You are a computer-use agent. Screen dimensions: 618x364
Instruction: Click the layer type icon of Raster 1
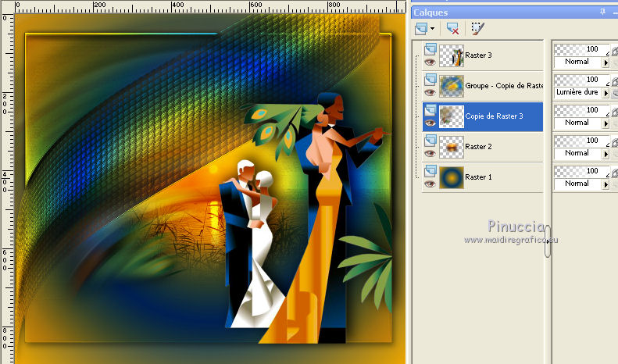click(430, 171)
